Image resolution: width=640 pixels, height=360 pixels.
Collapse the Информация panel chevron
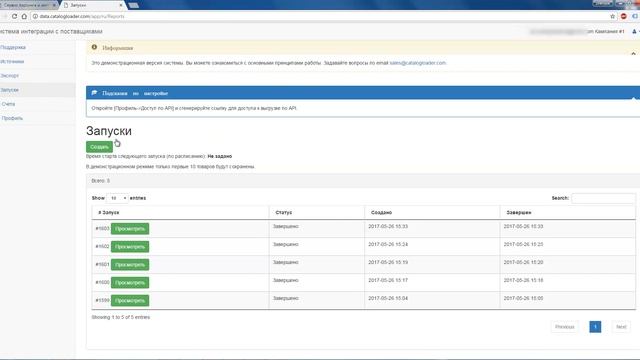(633, 54)
